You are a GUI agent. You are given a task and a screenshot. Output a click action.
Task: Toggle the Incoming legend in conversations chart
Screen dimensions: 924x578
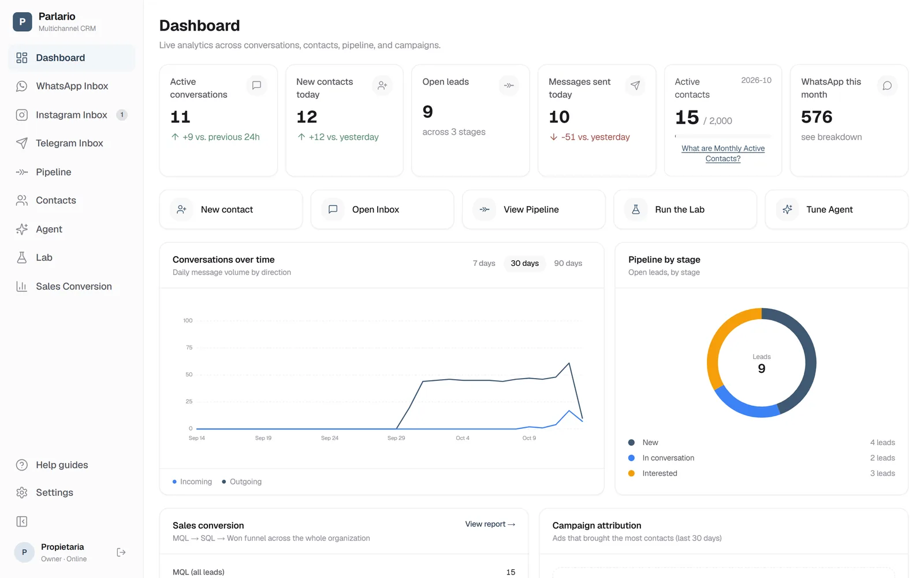[192, 482]
